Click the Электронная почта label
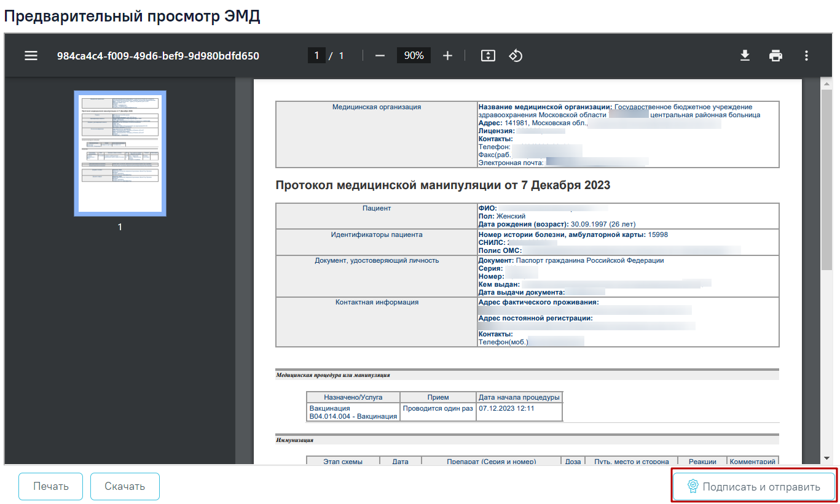This screenshot has width=840, height=504. click(511, 163)
